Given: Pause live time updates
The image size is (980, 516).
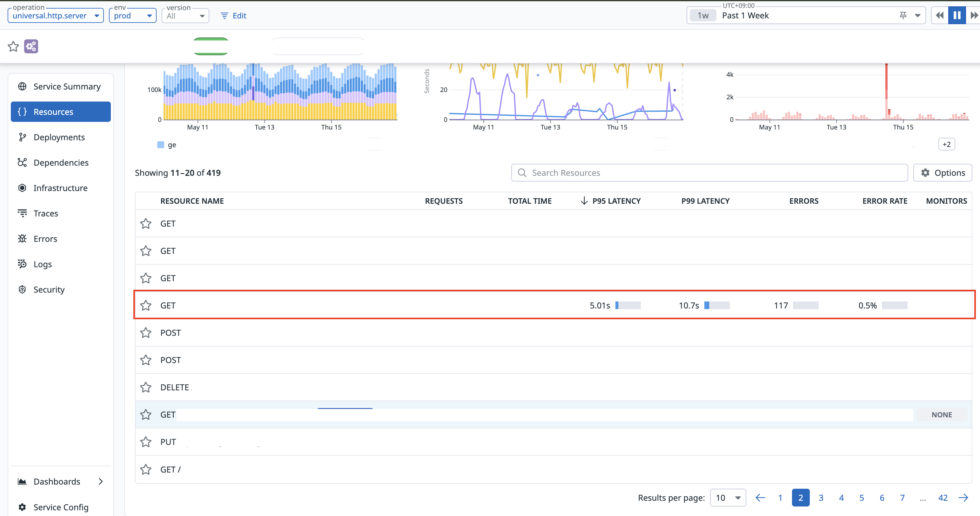Looking at the screenshot, I should 957,16.
